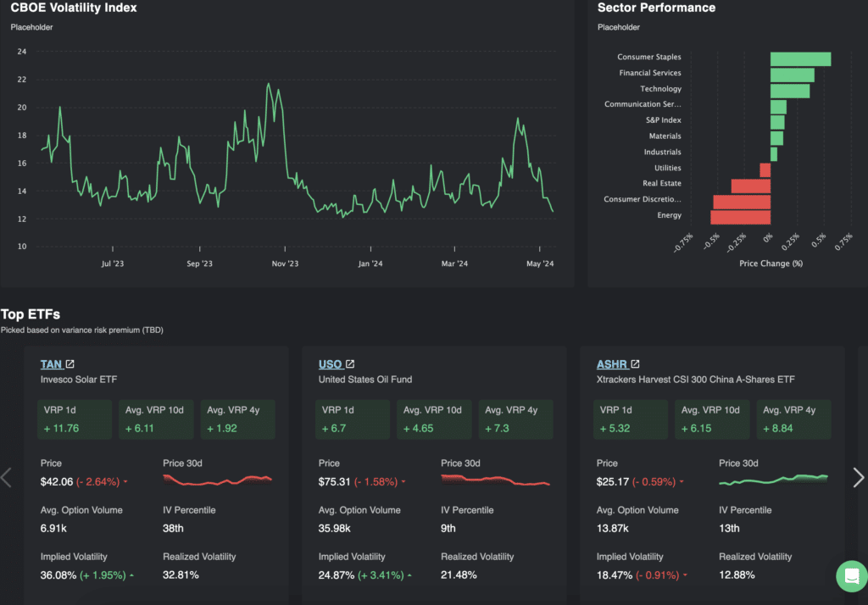This screenshot has width=868, height=605.
Task: Select the Real Estate bar
Action: (x=751, y=186)
